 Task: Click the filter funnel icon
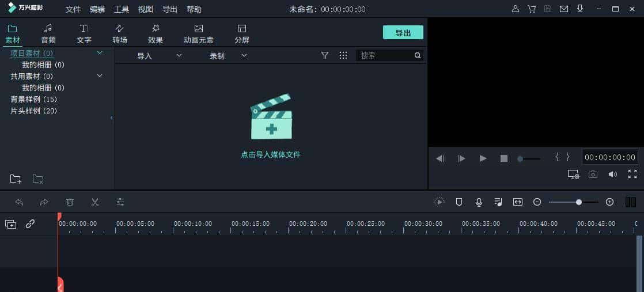(x=325, y=55)
